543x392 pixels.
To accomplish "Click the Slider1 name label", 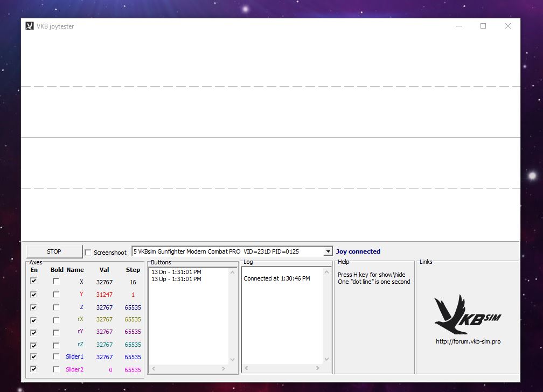I will point(74,356).
